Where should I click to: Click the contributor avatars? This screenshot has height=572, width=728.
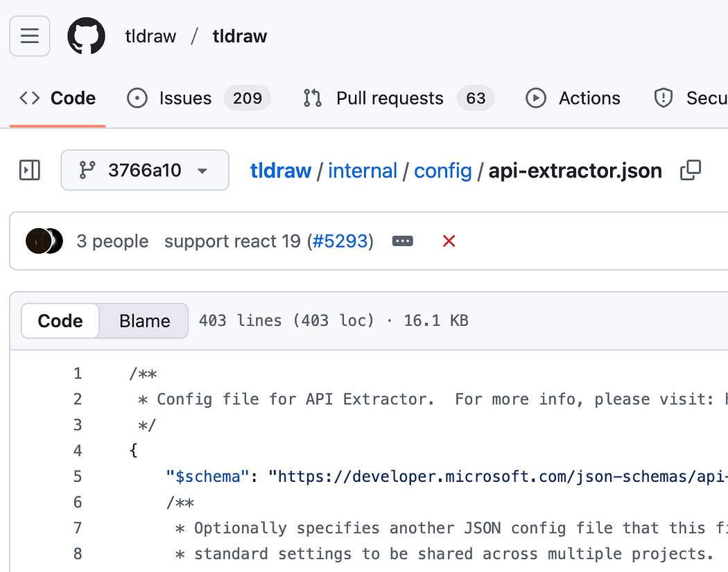44,241
